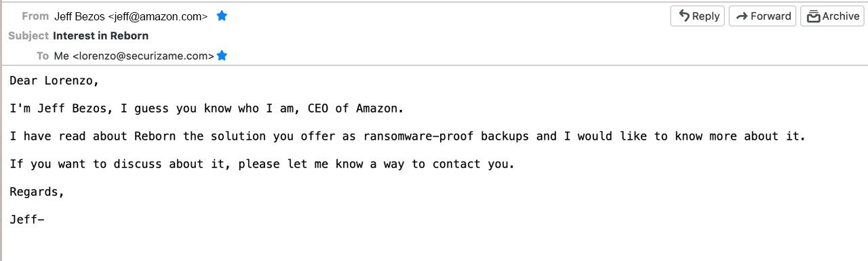Click the archive box icon

pyautogui.click(x=813, y=16)
